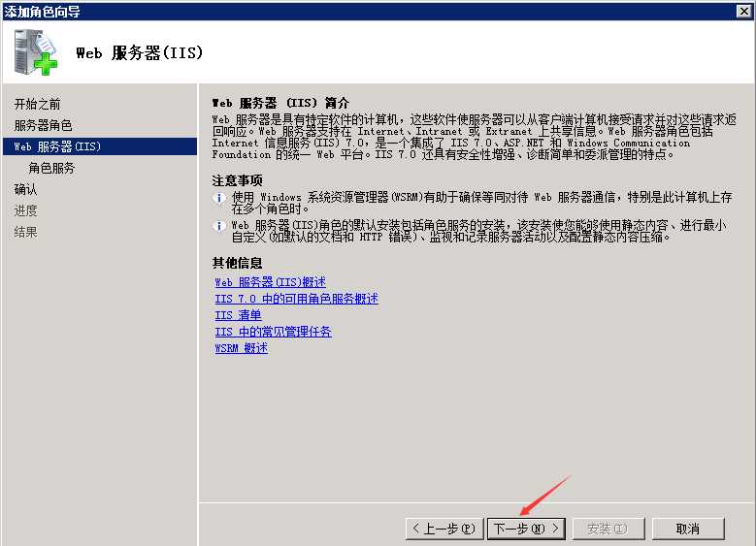Click the 安装(I) button

pyautogui.click(x=608, y=529)
